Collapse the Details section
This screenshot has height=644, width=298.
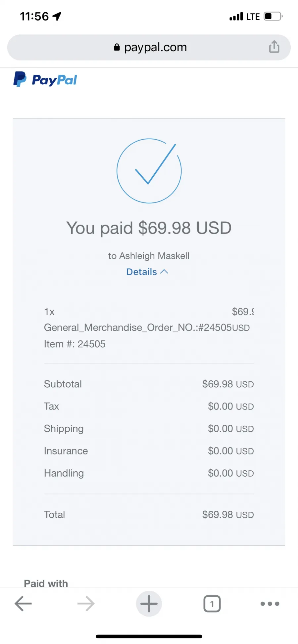click(147, 272)
